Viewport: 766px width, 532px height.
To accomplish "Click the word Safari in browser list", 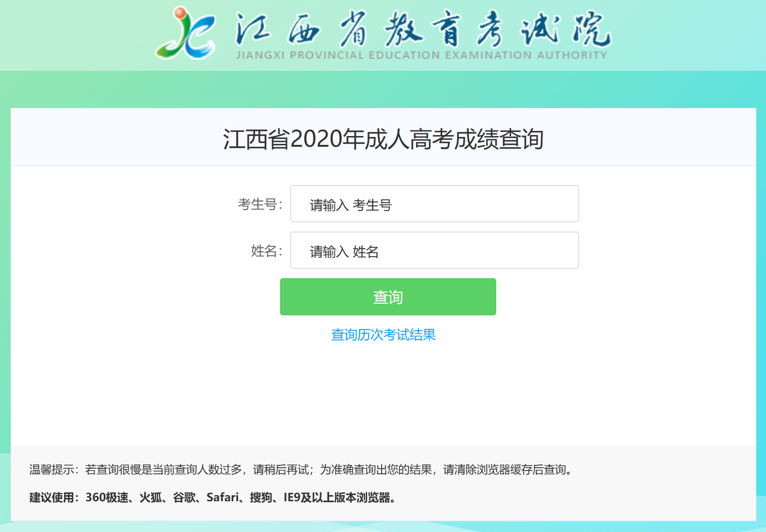I will tap(223, 498).
